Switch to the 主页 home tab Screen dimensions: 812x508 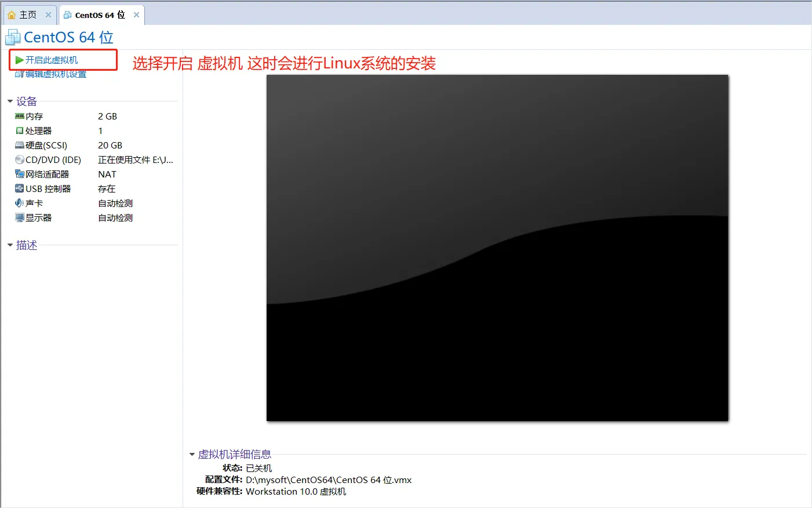click(x=27, y=15)
